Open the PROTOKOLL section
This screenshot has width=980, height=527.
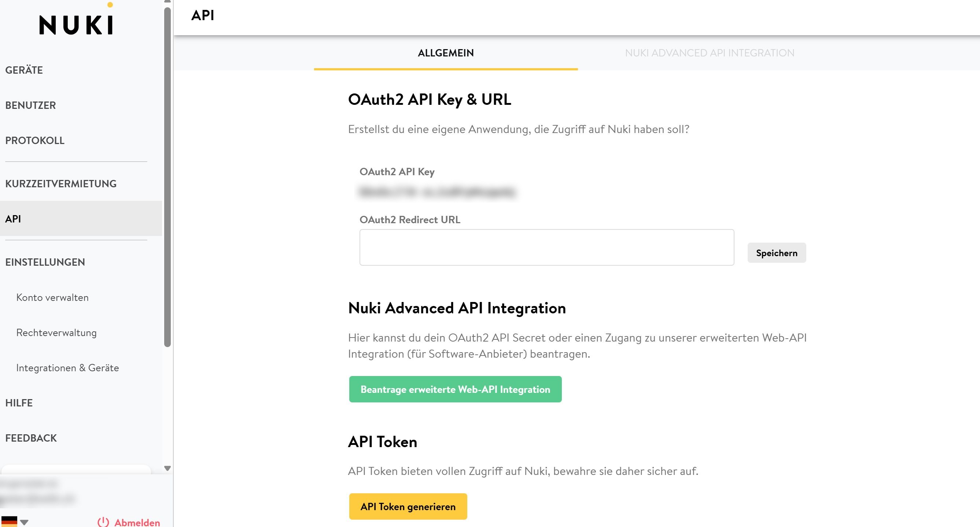pos(34,140)
